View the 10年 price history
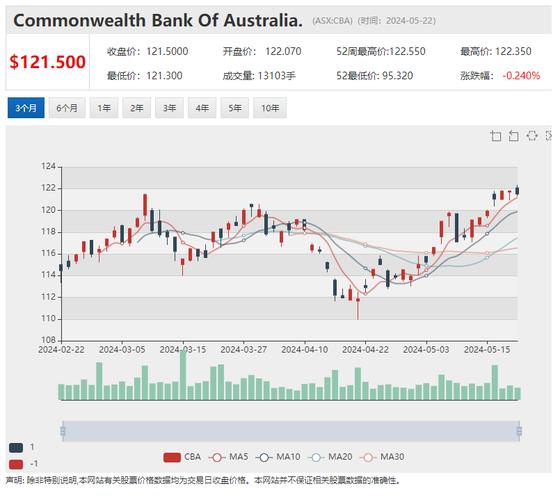560x500 pixels. [270, 108]
